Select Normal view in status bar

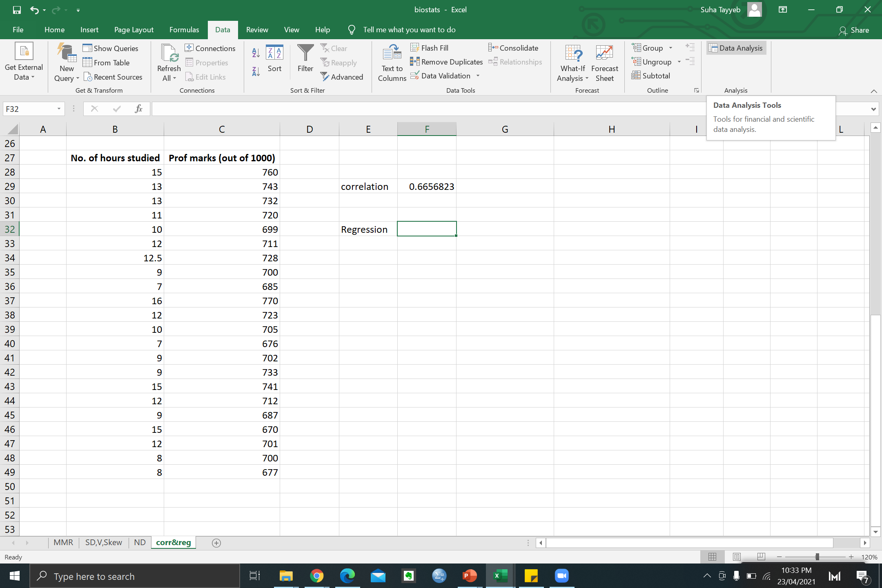tap(713, 557)
